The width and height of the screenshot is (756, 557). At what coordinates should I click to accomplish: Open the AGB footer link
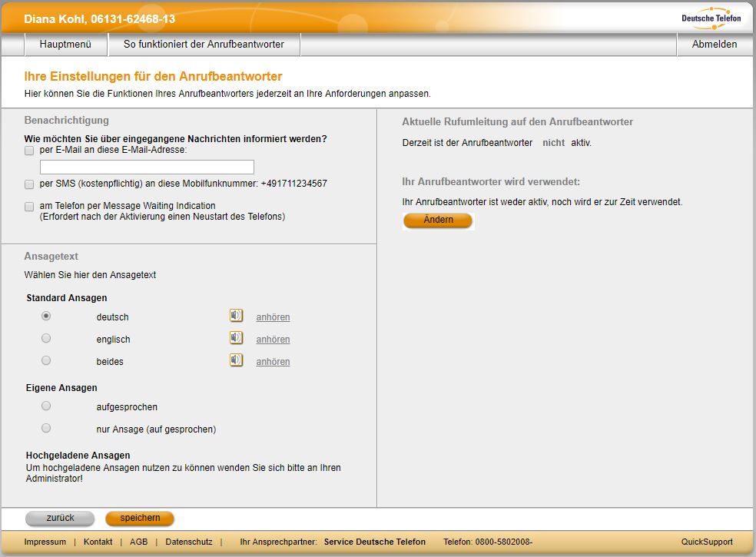tap(139, 542)
